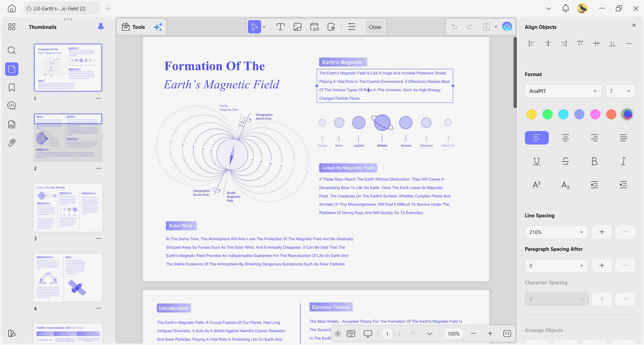This screenshot has height=345, width=644.
Task: Open the search panel icon
Action: point(12,50)
